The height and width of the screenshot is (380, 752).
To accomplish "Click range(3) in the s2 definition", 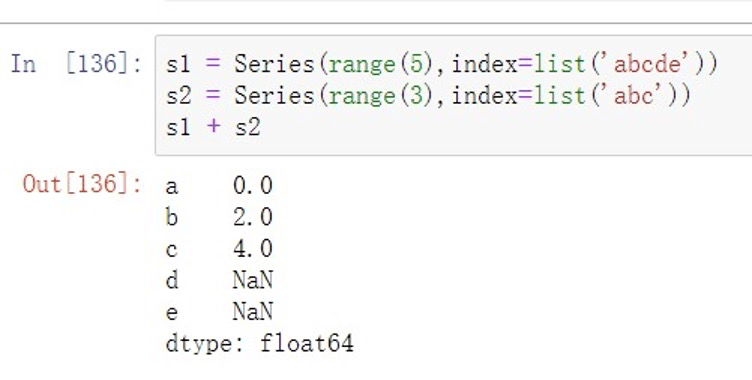I will point(375,96).
